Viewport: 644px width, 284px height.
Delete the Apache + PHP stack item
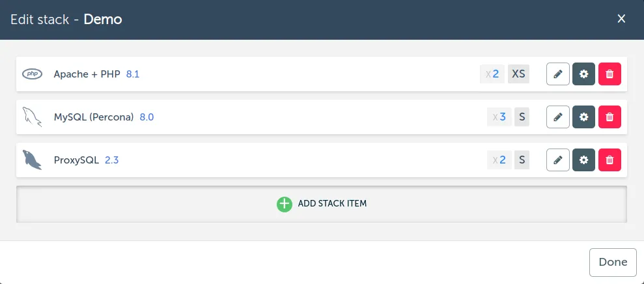[x=609, y=74]
